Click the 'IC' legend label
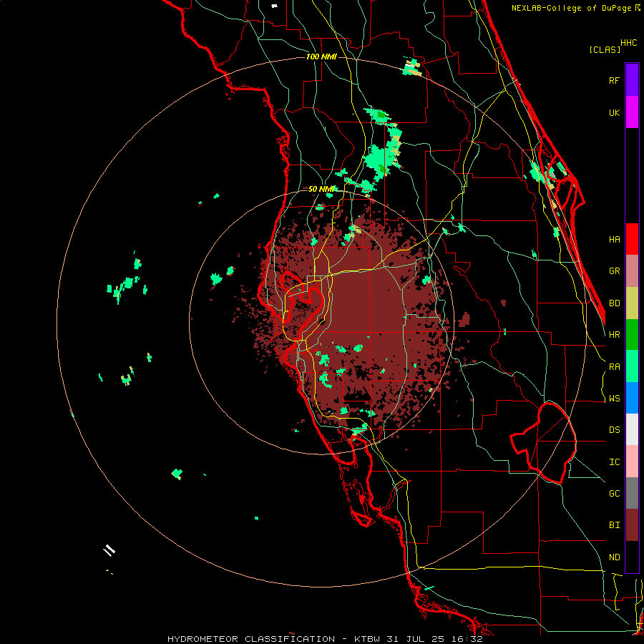 [x=614, y=462]
